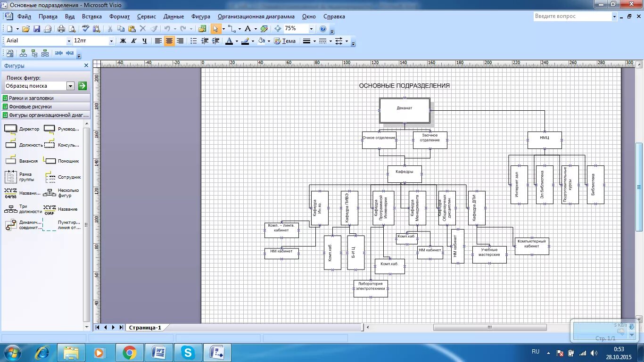Image resolution: width=644 pixels, height=362 pixels.
Task: Open the Файл menu
Action: tap(24, 16)
